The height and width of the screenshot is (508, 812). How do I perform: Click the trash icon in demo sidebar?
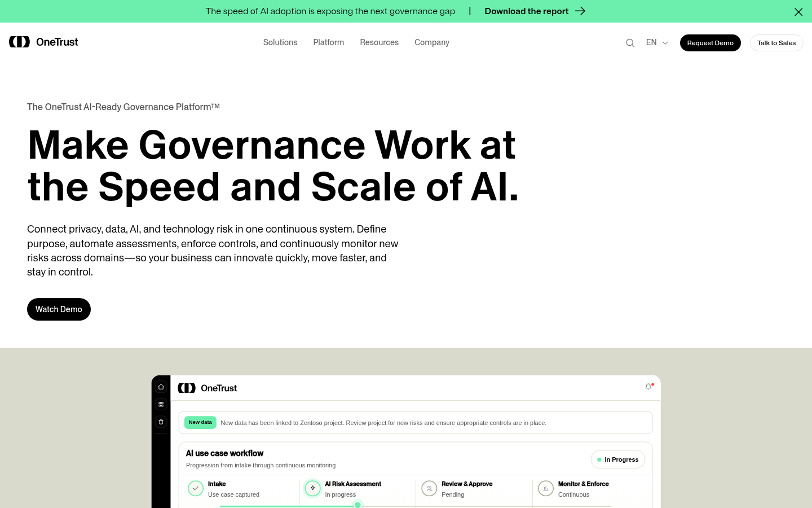click(161, 422)
